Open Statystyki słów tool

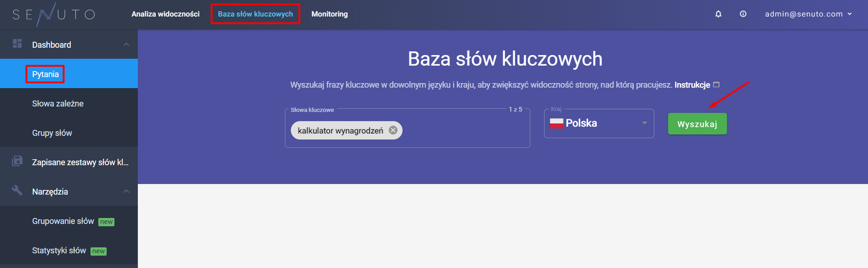tap(69, 251)
